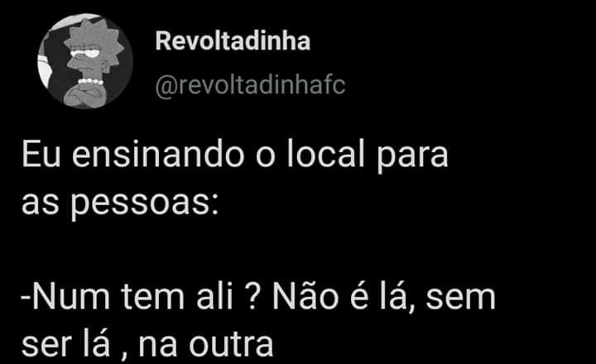Click the word "Não" in the tweet
This screenshot has width=596, height=364.
pyautogui.click(x=305, y=297)
